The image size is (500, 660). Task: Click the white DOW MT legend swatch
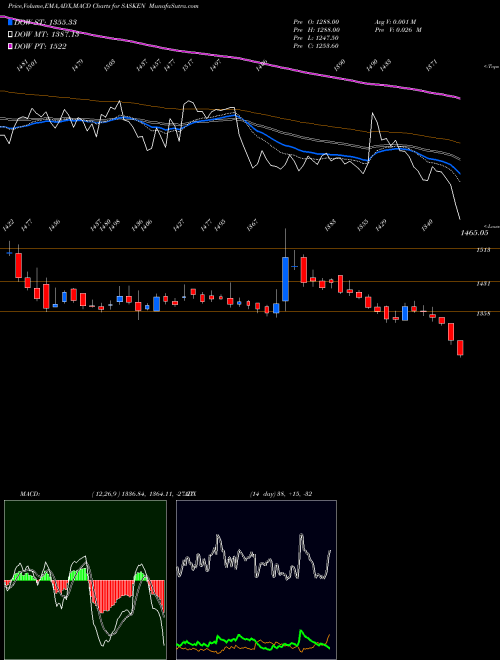click(x=10, y=35)
